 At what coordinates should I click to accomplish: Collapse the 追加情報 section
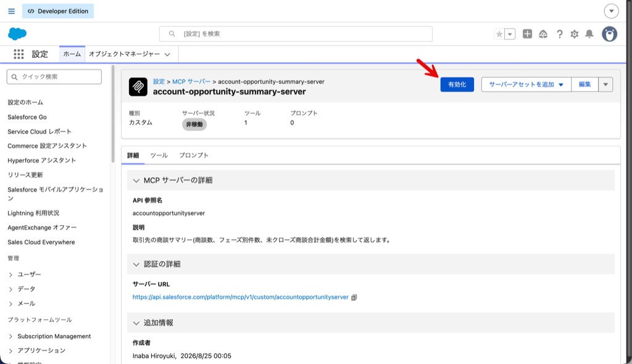point(136,323)
